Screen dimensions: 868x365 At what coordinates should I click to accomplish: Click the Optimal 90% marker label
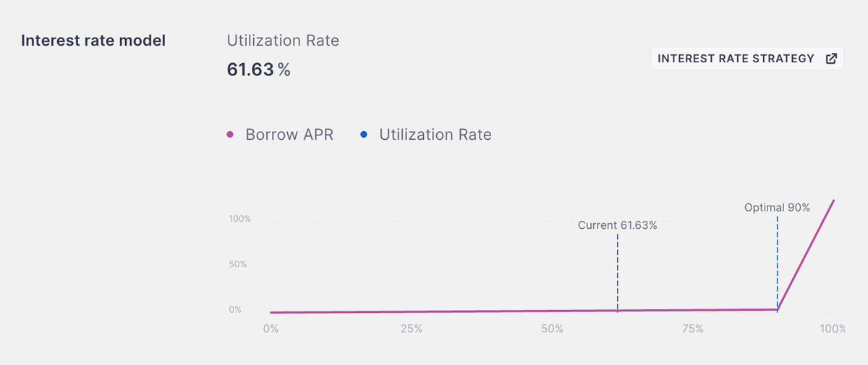(777, 208)
